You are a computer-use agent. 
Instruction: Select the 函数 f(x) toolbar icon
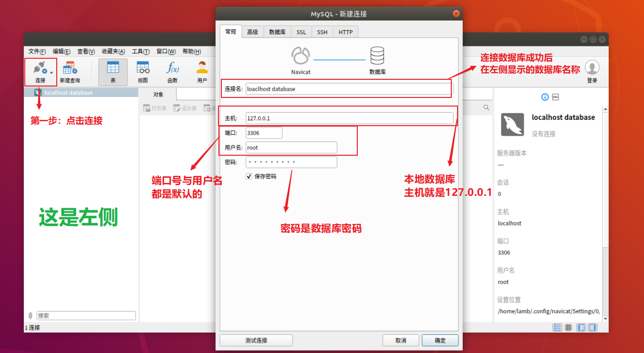tap(172, 67)
